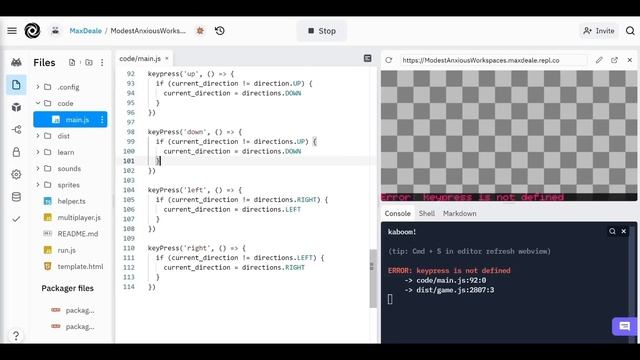
Task: Add a new folder in Files
Action: pos(89,62)
